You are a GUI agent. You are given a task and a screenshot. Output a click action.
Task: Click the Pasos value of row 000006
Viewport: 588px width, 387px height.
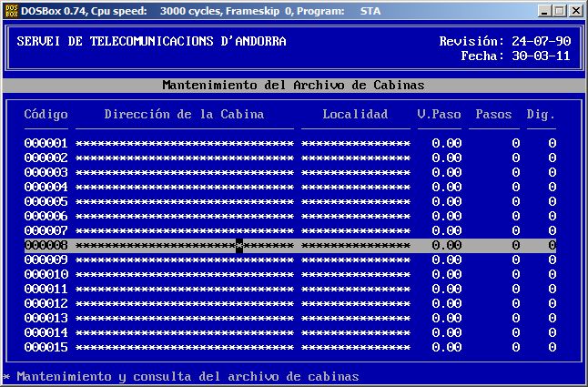tap(515, 216)
